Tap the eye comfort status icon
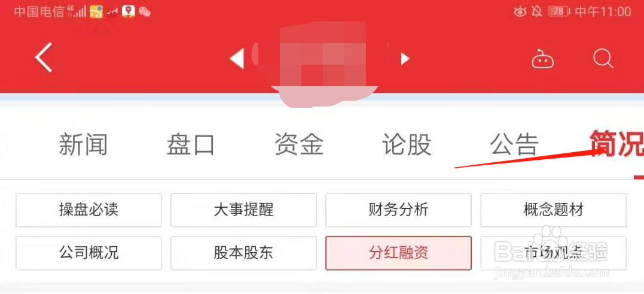The height and width of the screenshot is (294, 644). click(x=520, y=11)
